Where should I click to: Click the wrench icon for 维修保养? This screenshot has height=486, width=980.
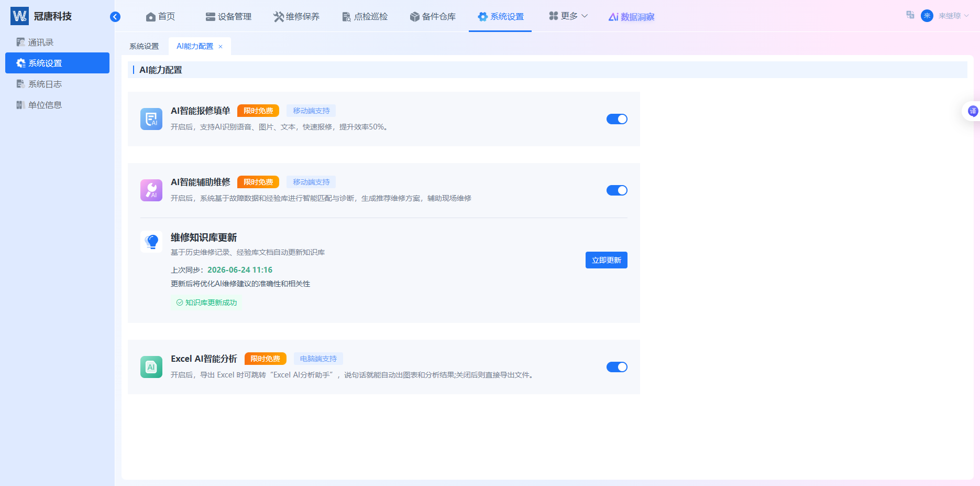click(279, 17)
